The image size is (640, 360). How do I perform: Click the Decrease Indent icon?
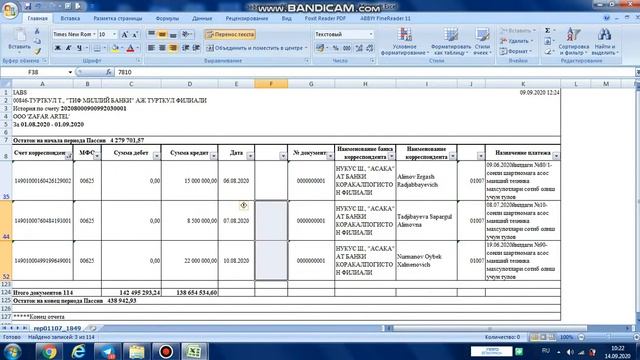(x=186, y=48)
